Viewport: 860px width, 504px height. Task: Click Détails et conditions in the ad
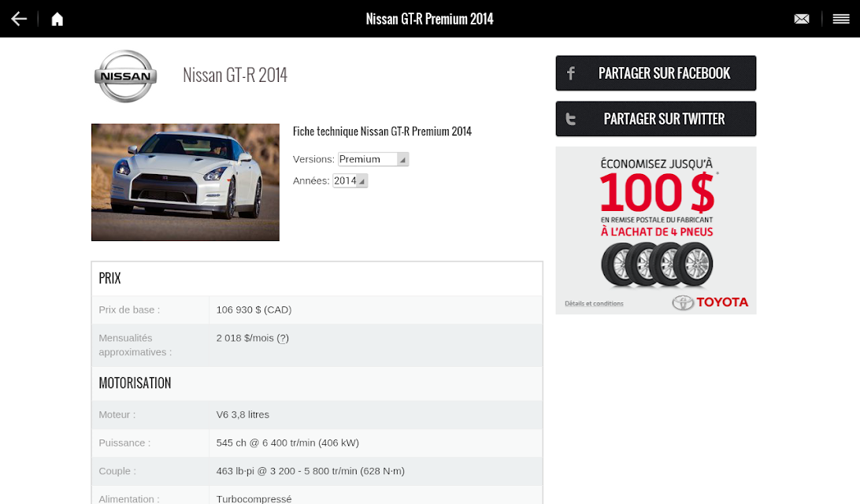coord(594,303)
